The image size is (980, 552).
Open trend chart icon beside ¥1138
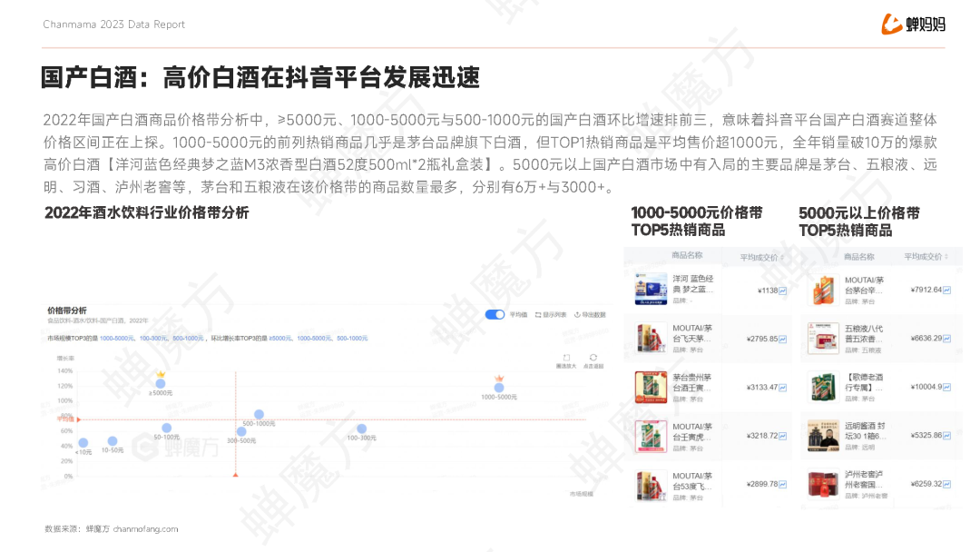pyautogui.click(x=782, y=291)
